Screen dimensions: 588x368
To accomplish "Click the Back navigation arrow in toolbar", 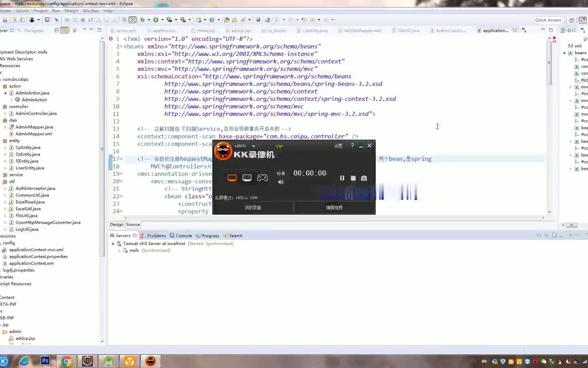I will (312, 20).
